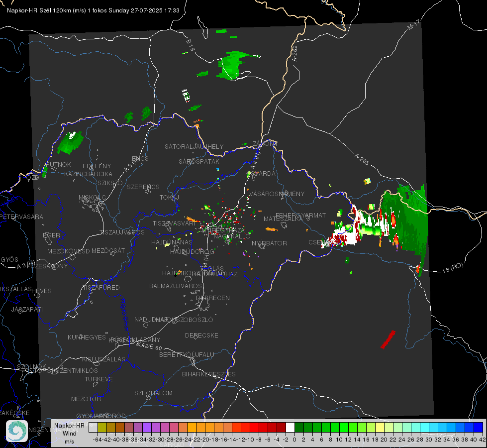Pick the yellow swatch between 18 and 20
Screen dimensions: 487x448
pyautogui.click(x=380, y=427)
